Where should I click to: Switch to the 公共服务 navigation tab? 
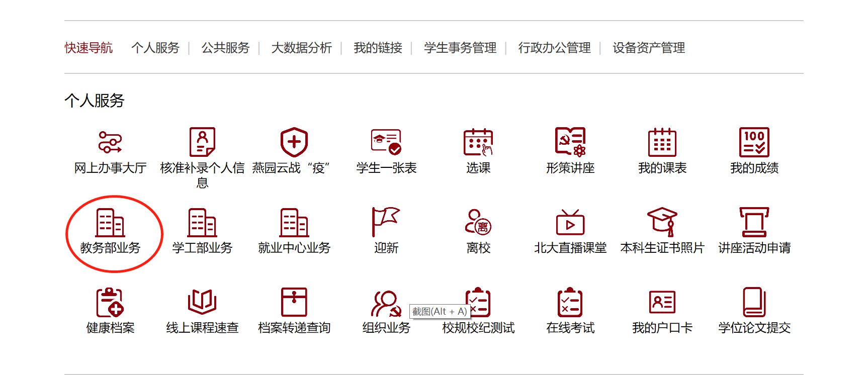click(x=225, y=48)
